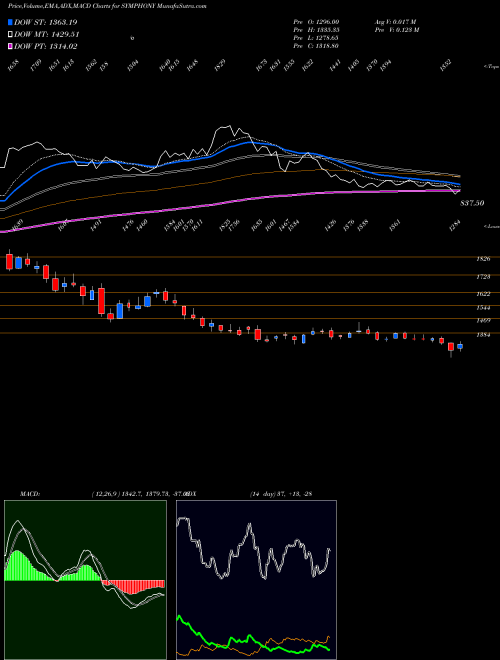The image size is (500, 660).
Task: Click the 1622 price level label
Action: pos(483,294)
